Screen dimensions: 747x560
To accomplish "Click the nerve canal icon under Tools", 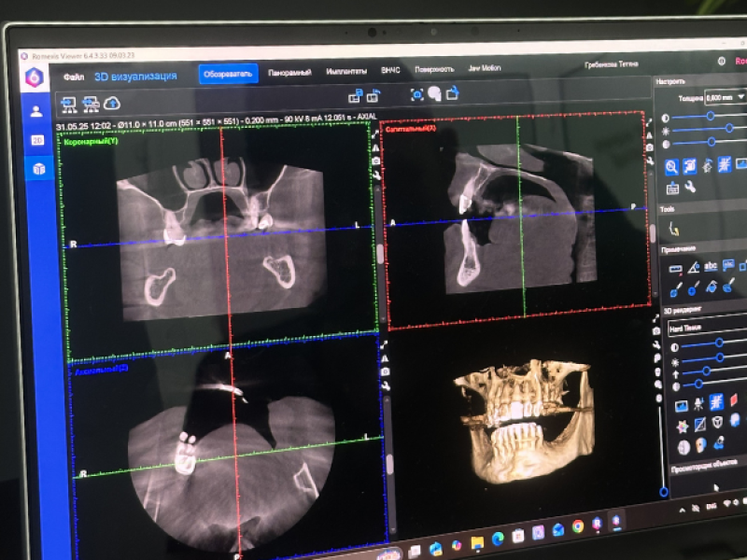I will coord(673,230).
